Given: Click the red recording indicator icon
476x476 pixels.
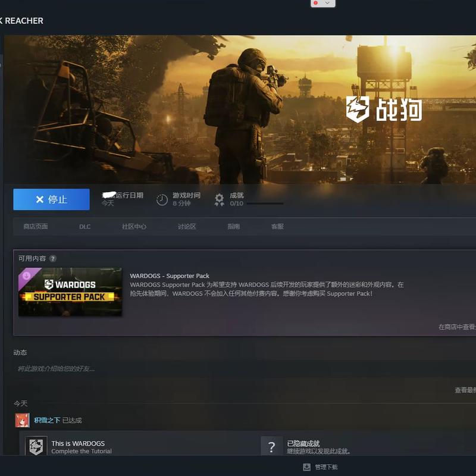Looking at the screenshot, I should coord(316,3).
